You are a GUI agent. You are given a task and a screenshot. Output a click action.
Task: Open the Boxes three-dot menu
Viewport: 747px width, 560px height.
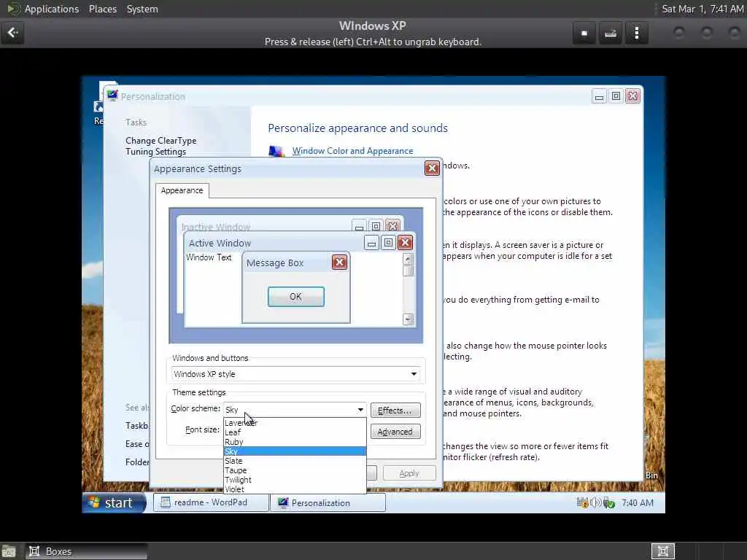[636, 33]
